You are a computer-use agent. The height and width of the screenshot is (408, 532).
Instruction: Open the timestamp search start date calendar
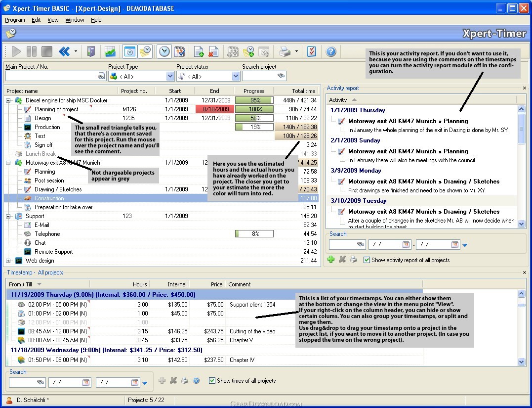click(86, 382)
